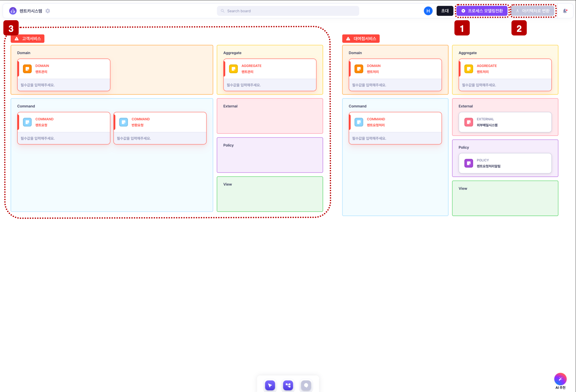Viewport: 576px width, 392px height.
Task: Click the notification bell icon
Action: click(x=565, y=11)
